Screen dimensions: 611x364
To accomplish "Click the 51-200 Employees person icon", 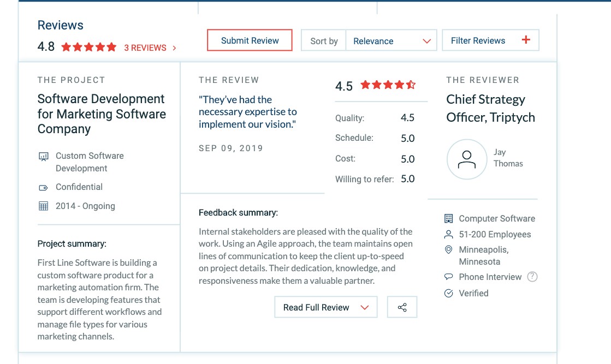I will pos(449,234).
